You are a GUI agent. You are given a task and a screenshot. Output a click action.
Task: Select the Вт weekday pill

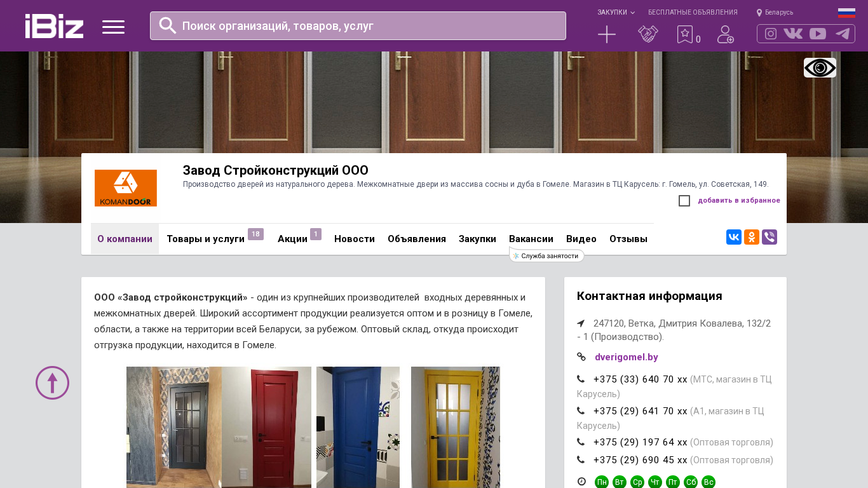pos(620,482)
